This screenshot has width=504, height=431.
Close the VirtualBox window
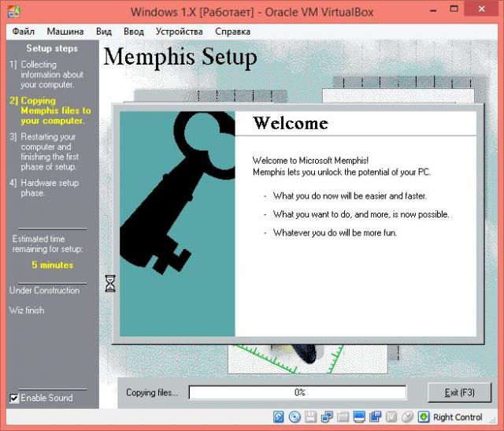coord(481,9)
